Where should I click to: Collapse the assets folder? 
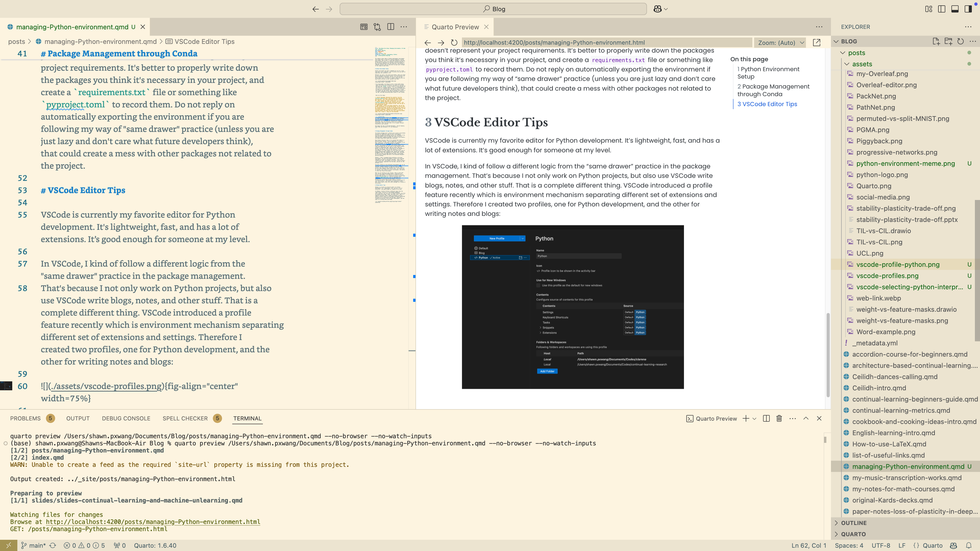click(x=862, y=64)
